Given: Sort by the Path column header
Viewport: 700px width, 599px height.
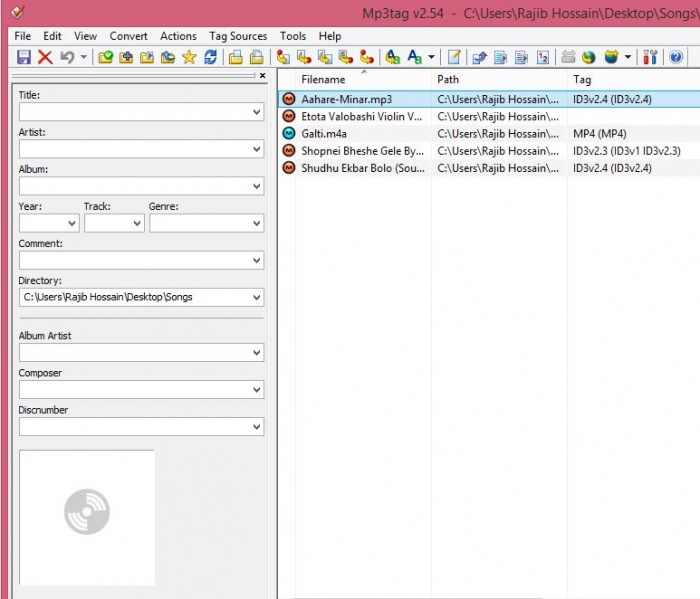Looking at the screenshot, I should pyautogui.click(x=499, y=79).
